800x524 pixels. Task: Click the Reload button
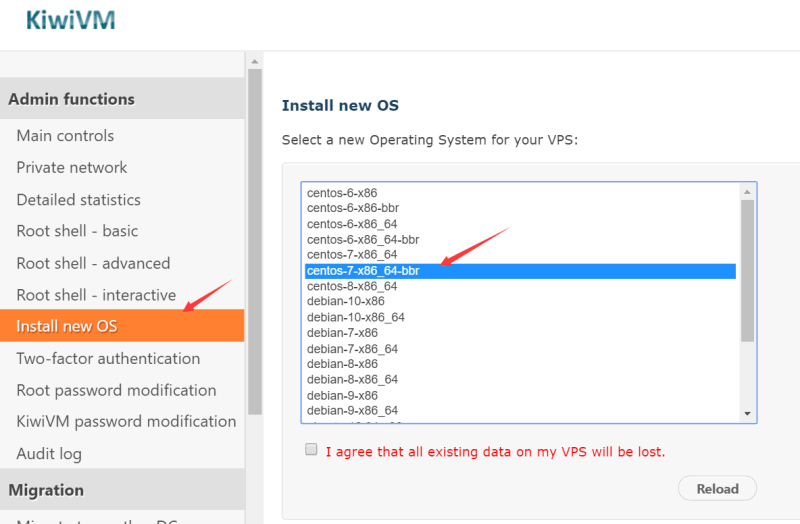click(717, 489)
